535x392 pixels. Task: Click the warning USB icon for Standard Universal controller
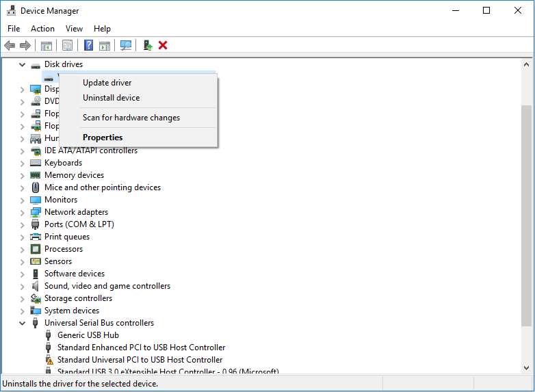49,360
